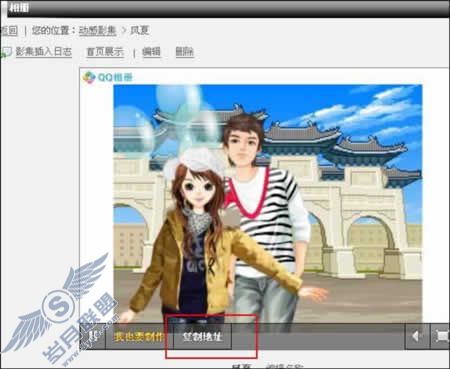
Task: Click the 编辑 link
Action: [x=151, y=52]
